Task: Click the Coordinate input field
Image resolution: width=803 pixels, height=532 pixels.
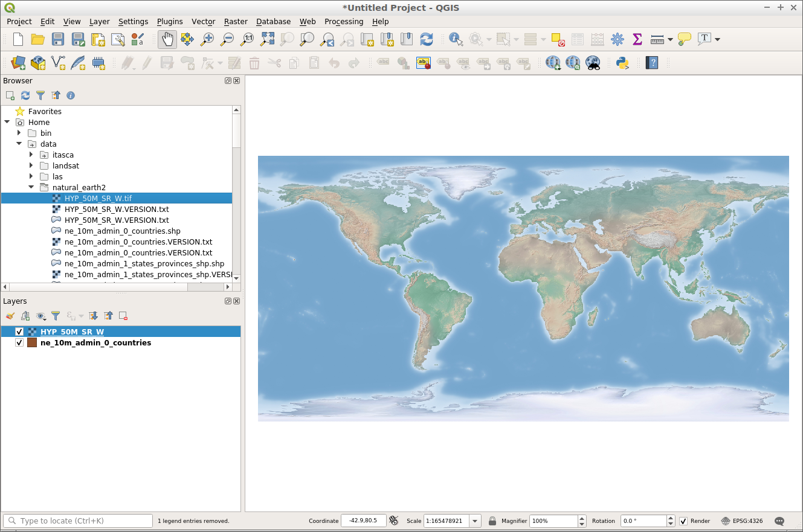Action: pyautogui.click(x=364, y=521)
